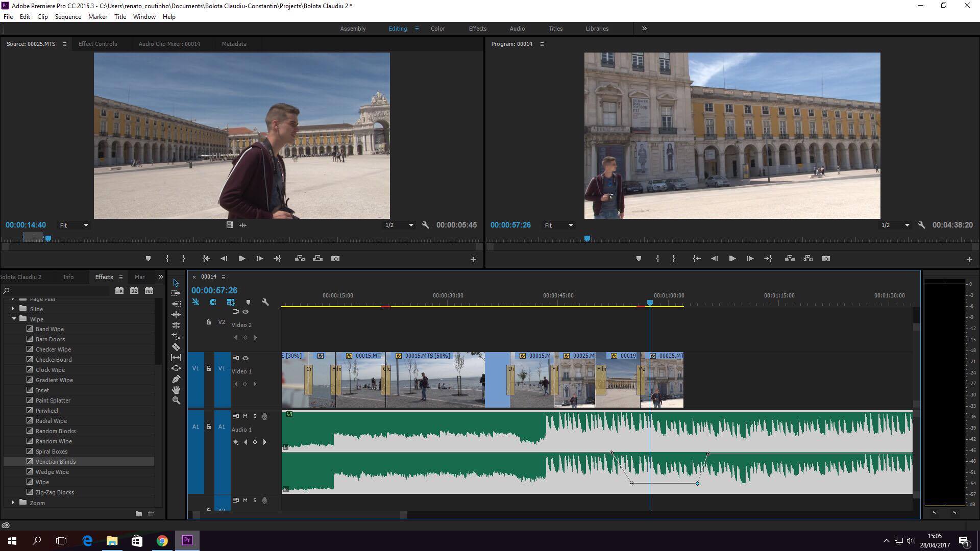The height and width of the screenshot is (551, 980).
Task: Solo the Audio 1 track
Action: click(x=255, y=416)
